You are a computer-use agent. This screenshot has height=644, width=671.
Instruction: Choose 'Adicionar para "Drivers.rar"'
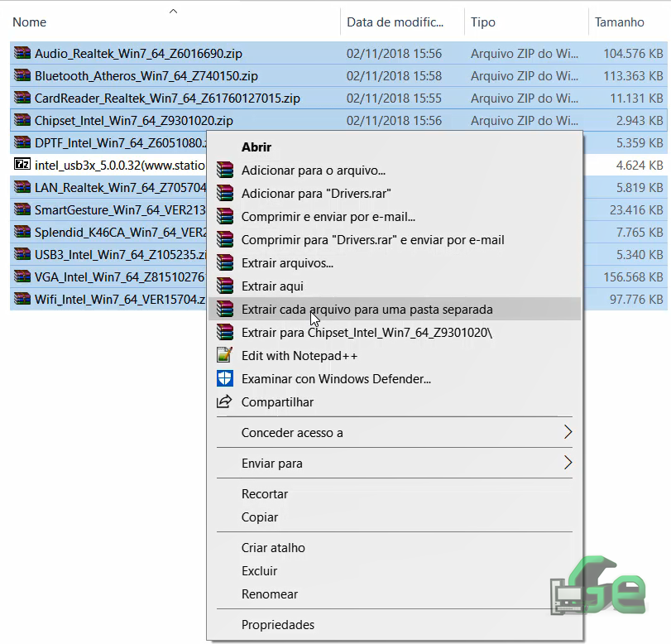[x=394, y=193]
